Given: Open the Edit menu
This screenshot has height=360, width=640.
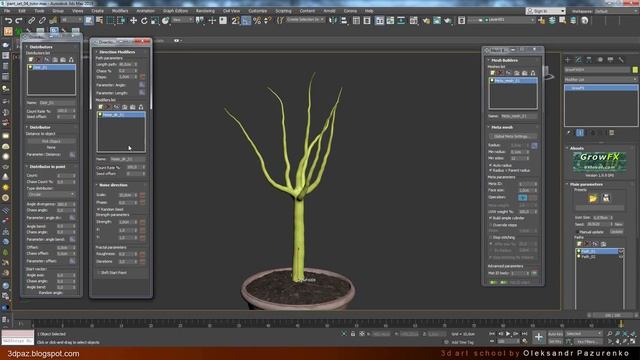Looking at the screenshot, I should pos(22,11).
